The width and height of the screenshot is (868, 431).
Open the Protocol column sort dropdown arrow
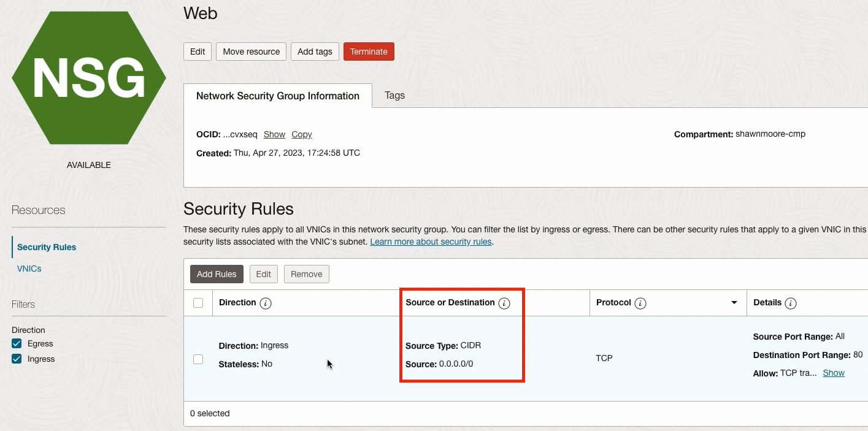pyautogui.click(x=734, y=303)
